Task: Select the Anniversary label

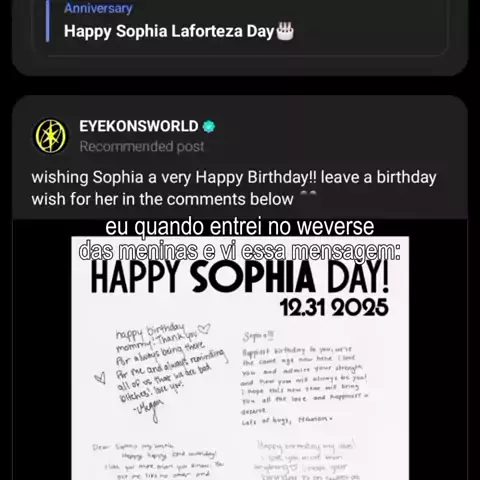Action: [98, 8]
